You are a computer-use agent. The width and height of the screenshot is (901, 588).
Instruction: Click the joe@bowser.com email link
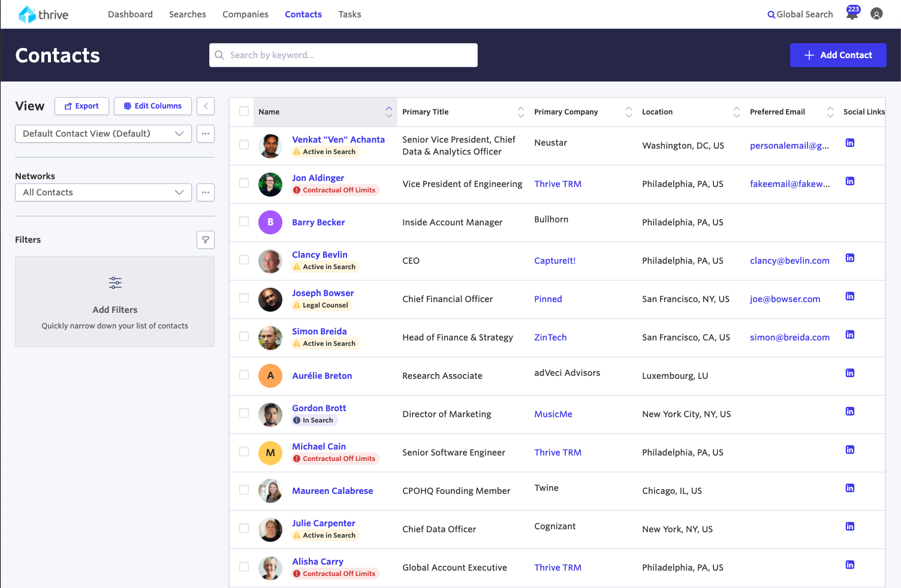click(x=785, y=299)
